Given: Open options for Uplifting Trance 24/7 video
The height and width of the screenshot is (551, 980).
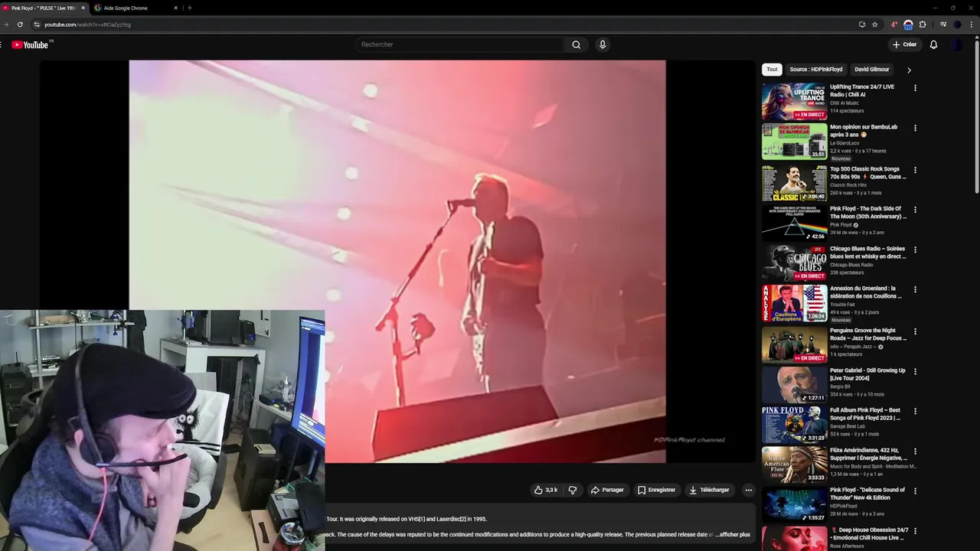Looking at the screenshot, I should [x=915, y=88].
